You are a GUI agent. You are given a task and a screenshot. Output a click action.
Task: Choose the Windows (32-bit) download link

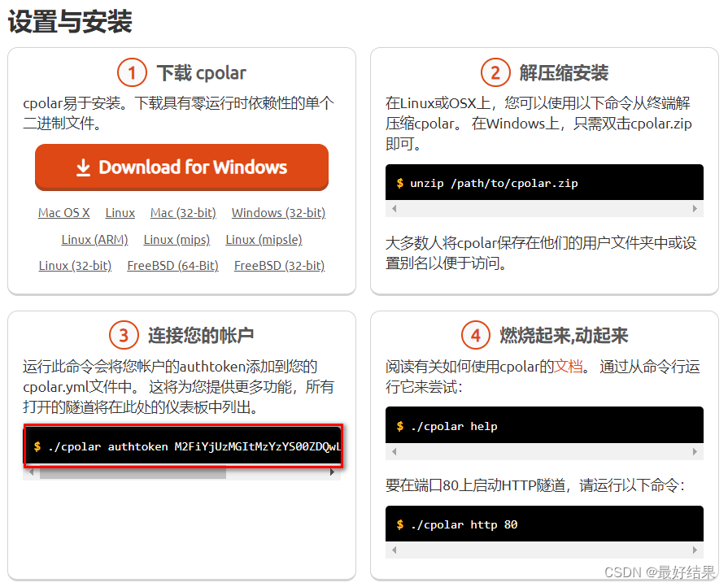click(x=278, y=213)
